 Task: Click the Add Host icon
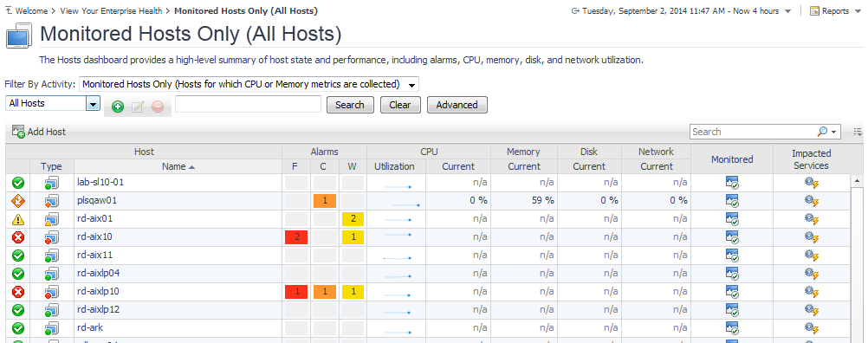(x=18, y=132)
